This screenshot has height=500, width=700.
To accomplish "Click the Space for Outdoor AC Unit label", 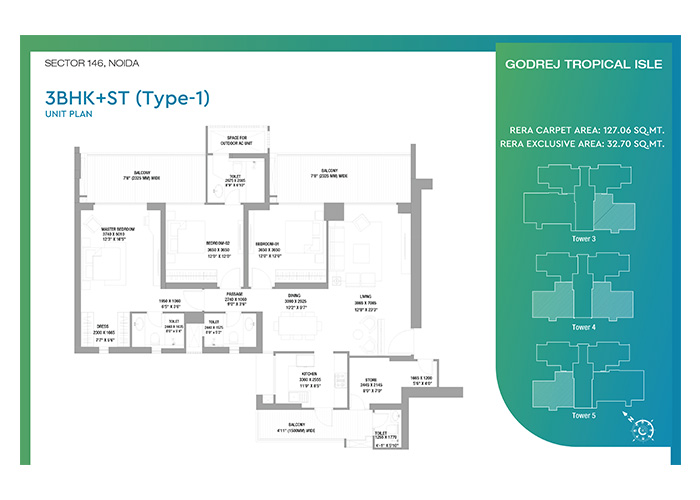I will click(235, 137).
